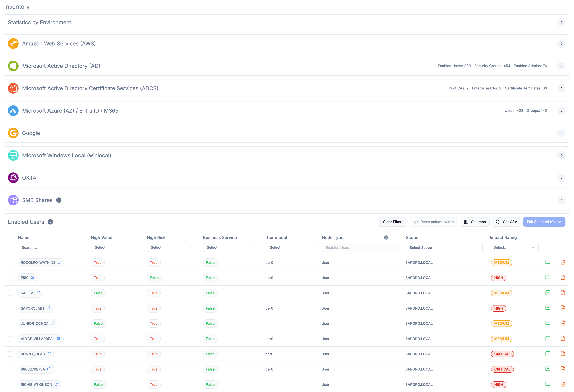574x392 pixels.
Task: Click the OKTA purple sunburst icon
Action: (x=13, y=178)
